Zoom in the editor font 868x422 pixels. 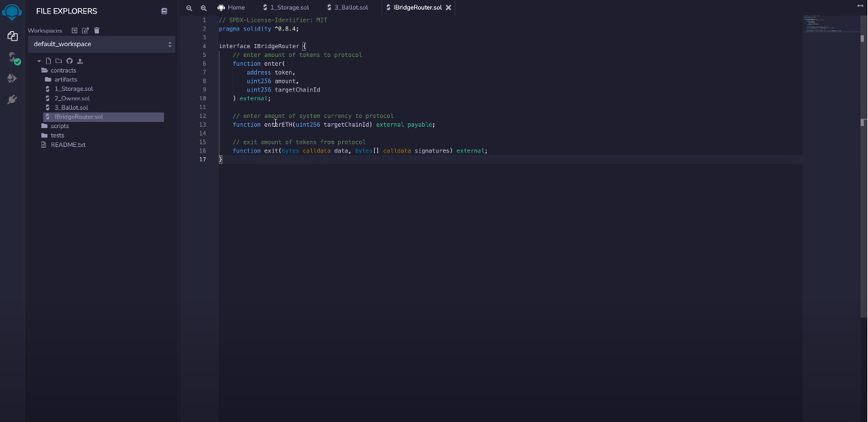tap(203, 8)
